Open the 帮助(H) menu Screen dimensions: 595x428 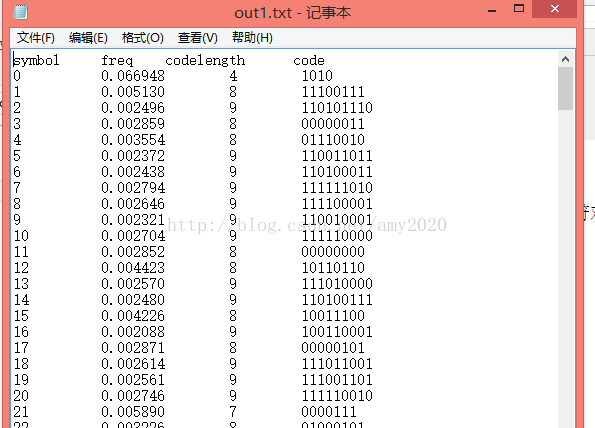pos(252,38)
